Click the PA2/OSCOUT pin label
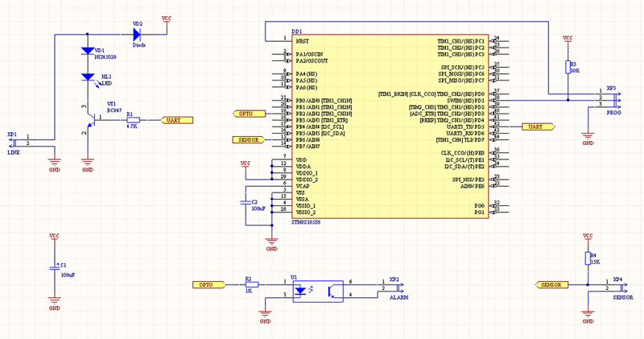Image resolution: width=644 pixels, height=339 pixels. 312,61
